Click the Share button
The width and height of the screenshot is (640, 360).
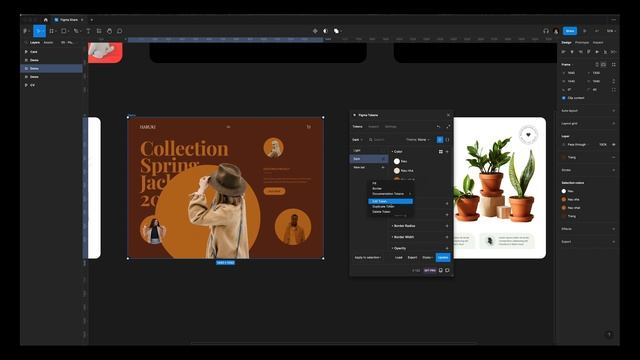570,31
